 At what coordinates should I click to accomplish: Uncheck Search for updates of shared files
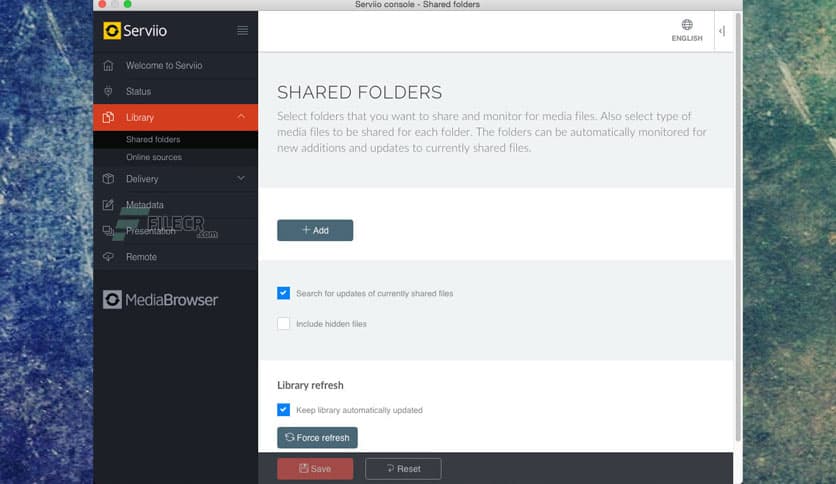point(284,293)
